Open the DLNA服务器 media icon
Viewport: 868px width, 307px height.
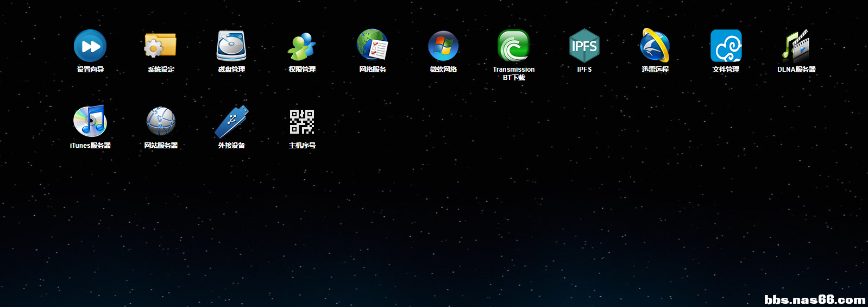796,46
